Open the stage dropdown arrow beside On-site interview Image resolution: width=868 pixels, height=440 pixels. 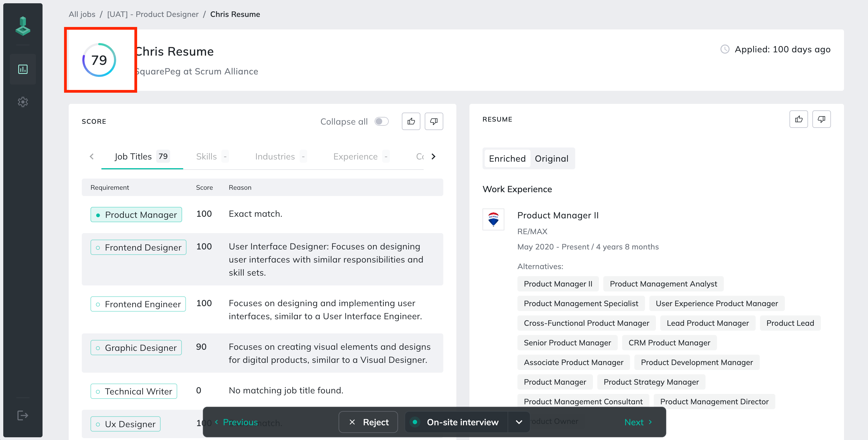tap(519, 422)
